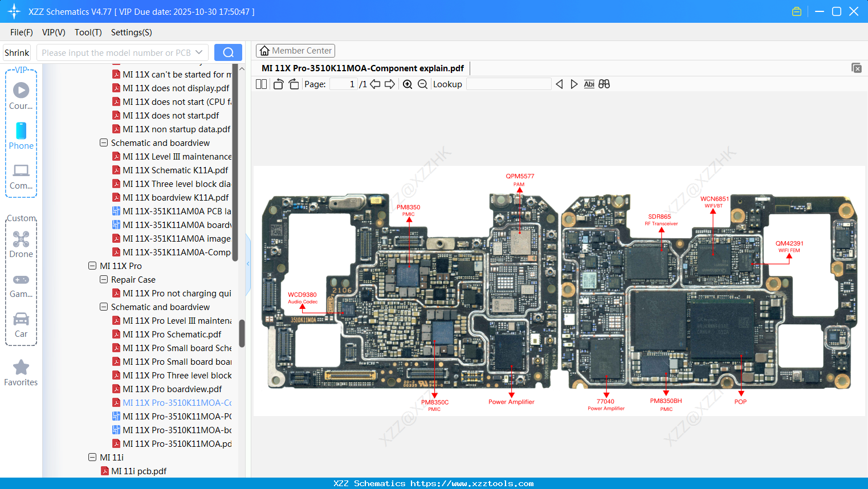Rotate the PDF page counterclockwise
Viewport: 868px width, 489px height.
[278, 84]
